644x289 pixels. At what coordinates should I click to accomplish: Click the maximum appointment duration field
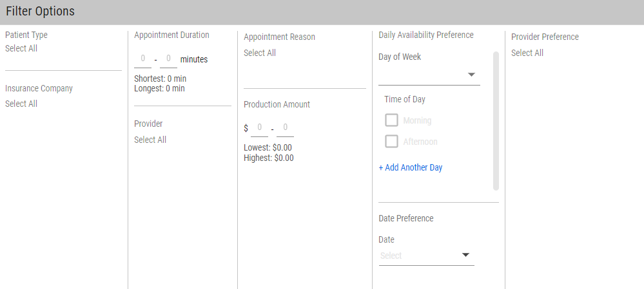168,59
